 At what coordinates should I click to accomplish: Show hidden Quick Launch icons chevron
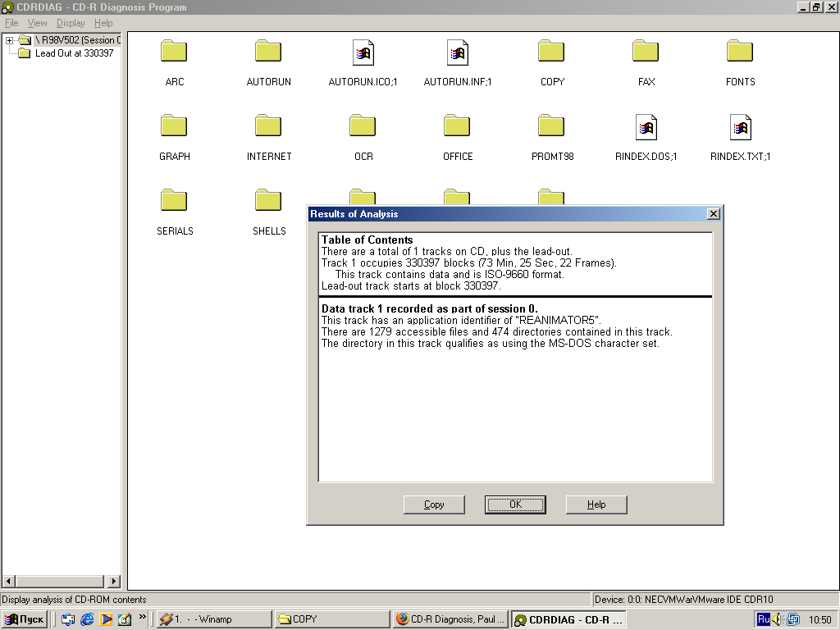[142, 616]
